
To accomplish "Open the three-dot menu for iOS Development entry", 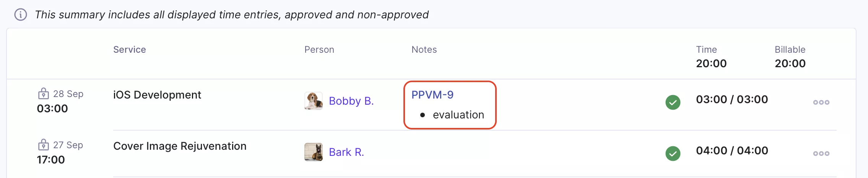I will point(821,102).
